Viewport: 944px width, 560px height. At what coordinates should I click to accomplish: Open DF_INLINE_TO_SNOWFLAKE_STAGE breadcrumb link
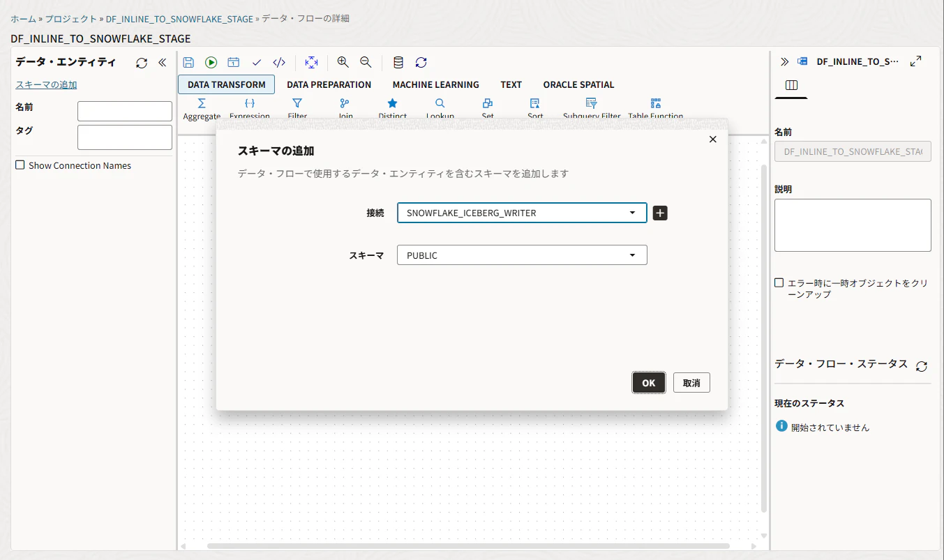179,19
